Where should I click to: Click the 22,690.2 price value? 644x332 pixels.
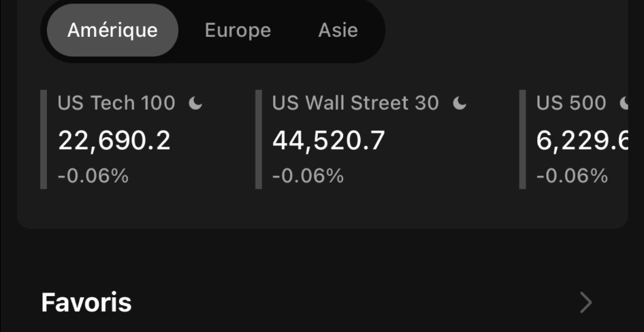[x=114, y=140]
